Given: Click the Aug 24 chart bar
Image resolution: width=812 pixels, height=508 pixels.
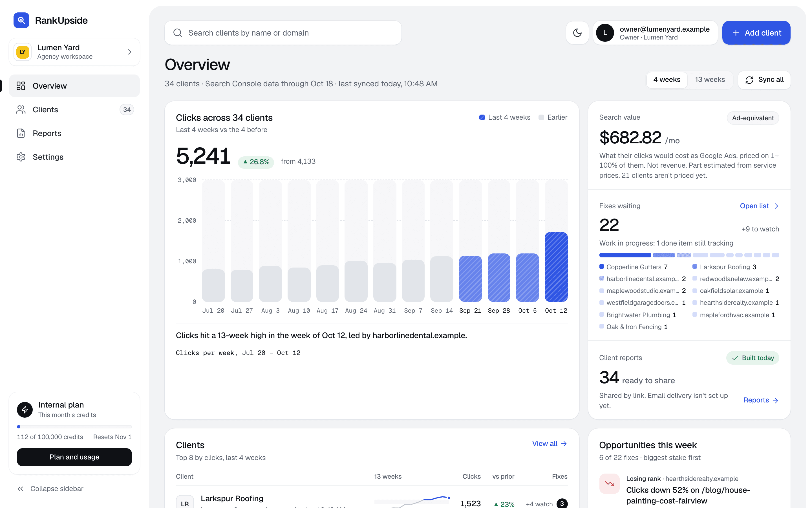Looking at the screenshot, I should click(x=356, y=281).
